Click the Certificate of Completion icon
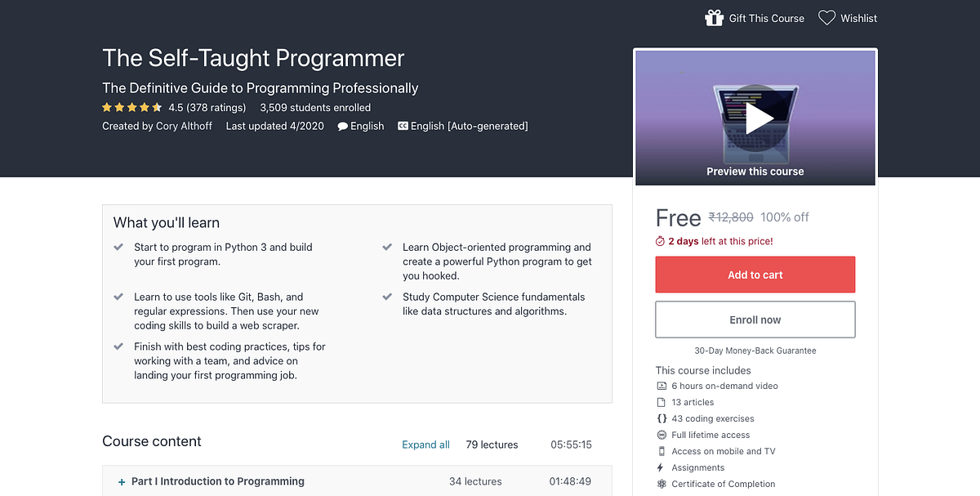 coord(661,484)
